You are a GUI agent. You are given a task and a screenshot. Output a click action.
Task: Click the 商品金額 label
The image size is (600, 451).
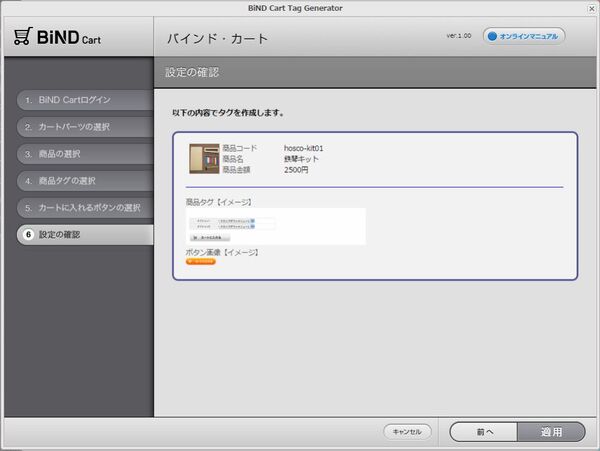(236, 169)
